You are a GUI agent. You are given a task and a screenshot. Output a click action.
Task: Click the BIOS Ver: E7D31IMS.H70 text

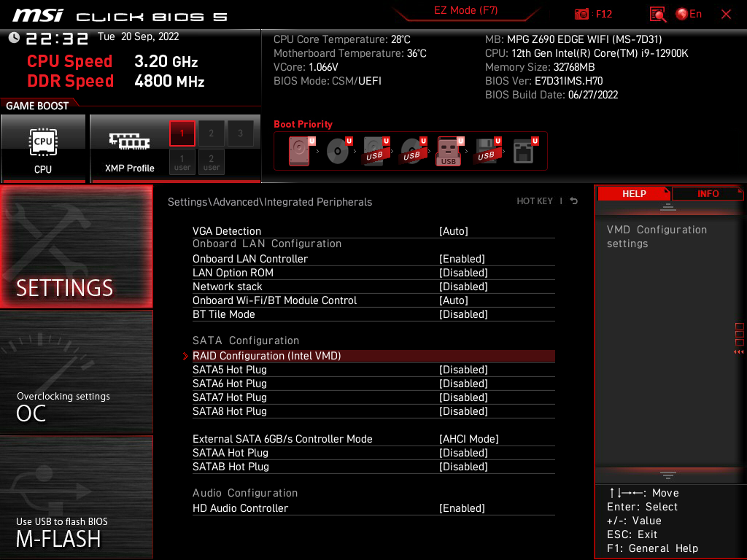[543, 81]
